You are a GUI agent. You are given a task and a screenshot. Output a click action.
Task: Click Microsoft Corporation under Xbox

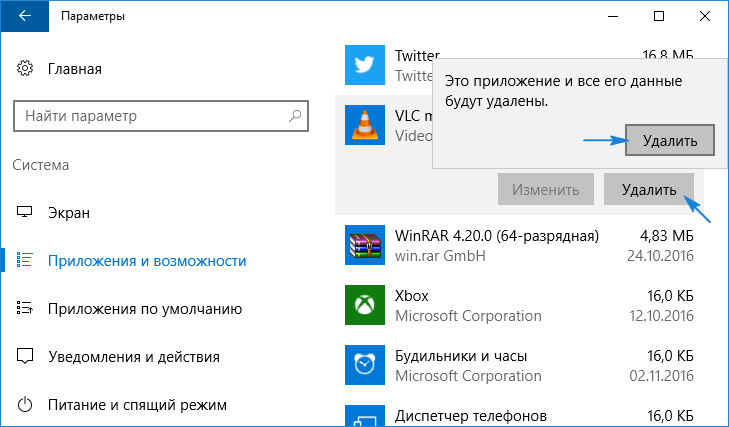(468, 316)
